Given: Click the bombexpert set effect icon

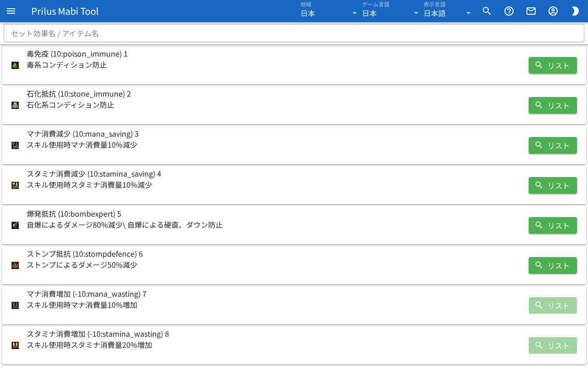Looking at the screenshot, I should point(15,225).
